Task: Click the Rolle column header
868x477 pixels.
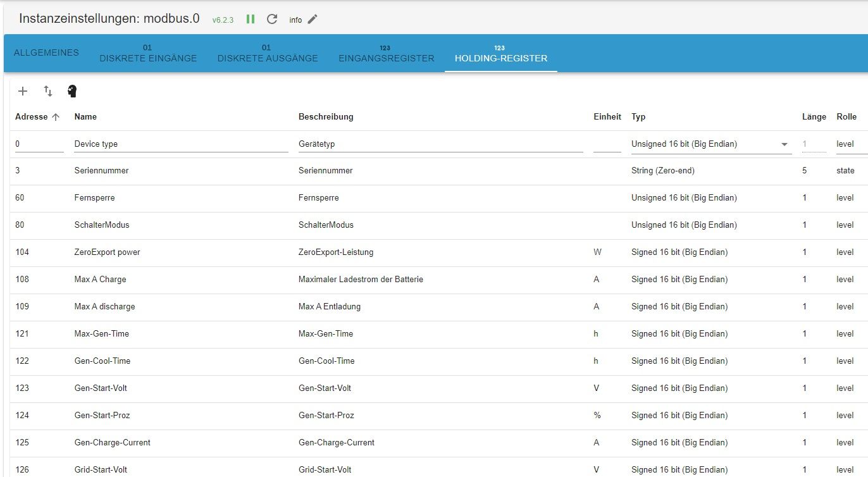Action: pos(846,117)
